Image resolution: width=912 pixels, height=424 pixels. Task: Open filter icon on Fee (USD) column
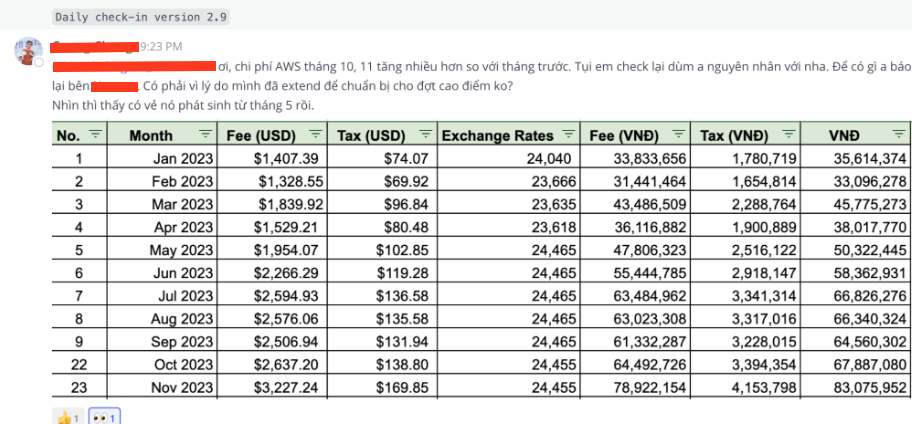click(315, 134)
